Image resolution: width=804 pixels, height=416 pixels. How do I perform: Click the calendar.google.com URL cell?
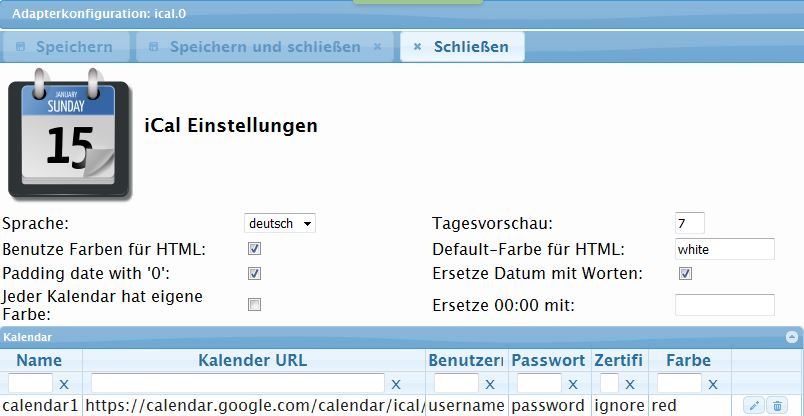[x=254, y=406]
